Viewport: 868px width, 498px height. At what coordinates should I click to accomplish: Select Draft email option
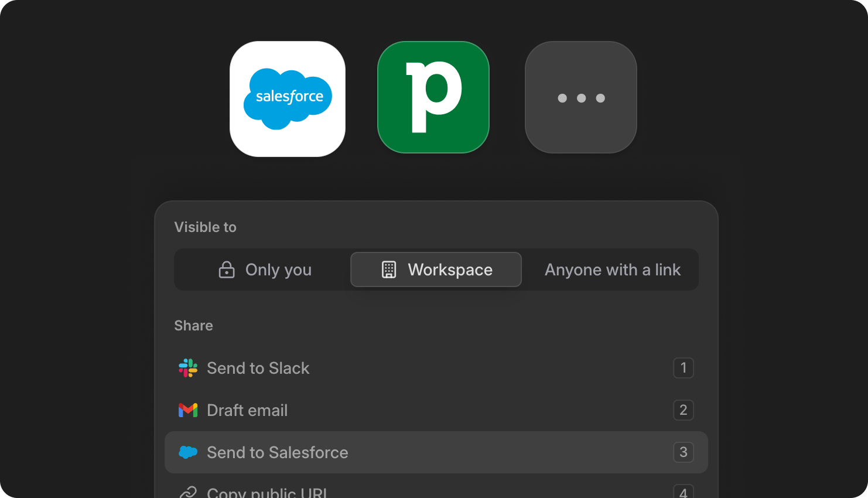coord(247,410)
